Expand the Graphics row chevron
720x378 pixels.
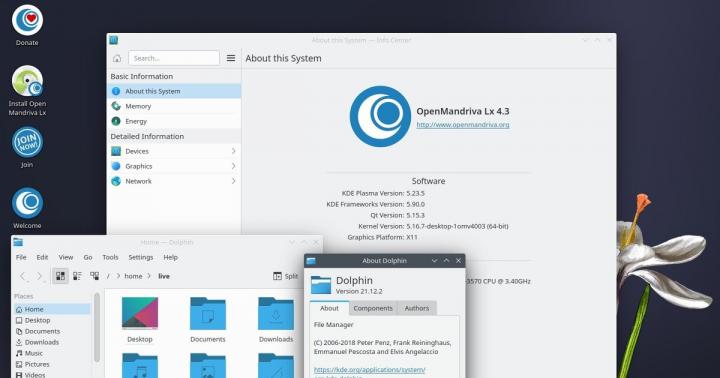pos(233,166)
